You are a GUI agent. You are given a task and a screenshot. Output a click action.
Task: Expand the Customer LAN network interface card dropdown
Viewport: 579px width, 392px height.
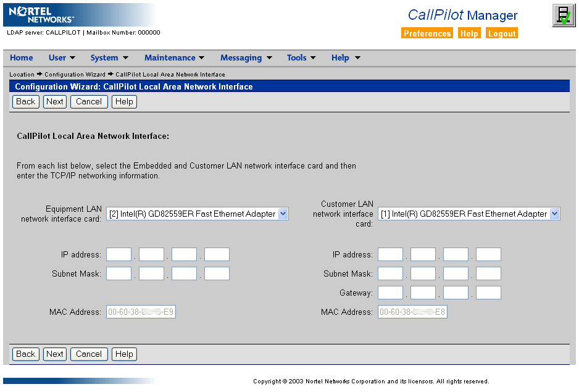pyautogui.click(x=469, y=214)
